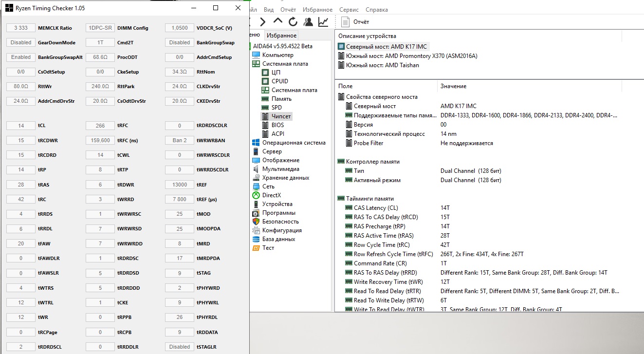Screen dimensions: 644x354
Task: Open the Справка menu
Action: pyautogui.click(x=377, y=10)
